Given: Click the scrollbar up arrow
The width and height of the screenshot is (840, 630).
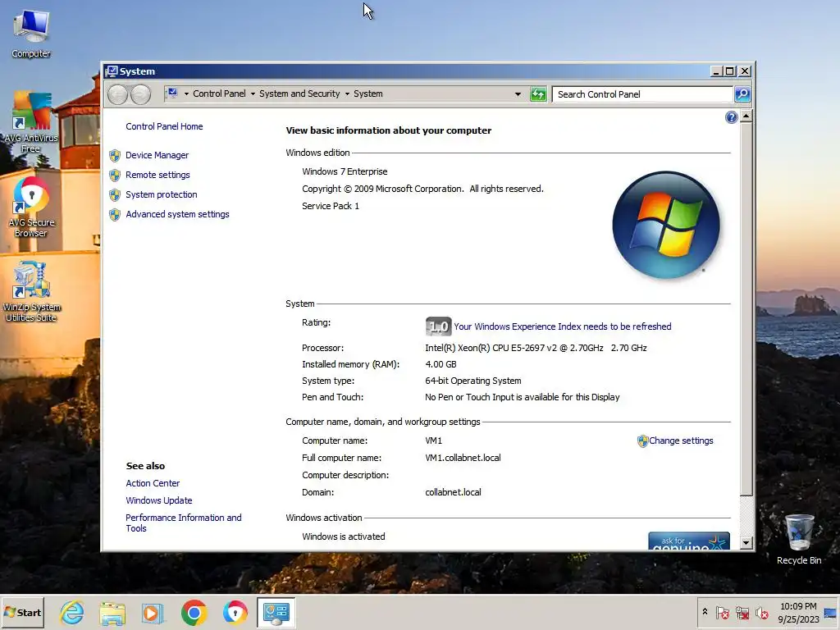Looking at the screenshot, I should [746, 116].
